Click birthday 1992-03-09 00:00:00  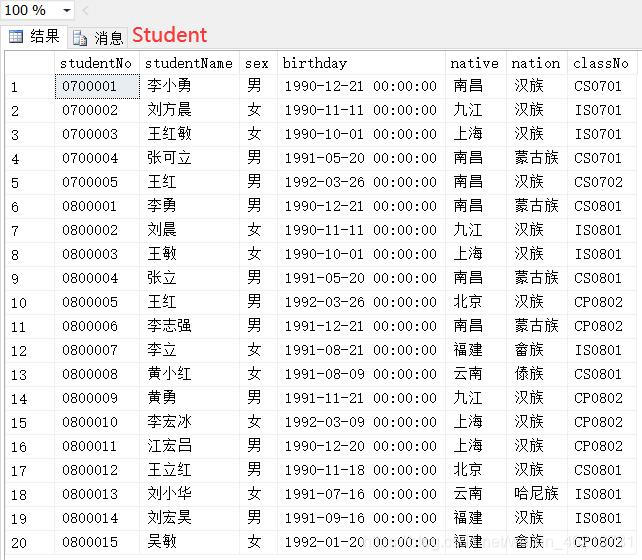pyautogui.click(x=361, y=422)
